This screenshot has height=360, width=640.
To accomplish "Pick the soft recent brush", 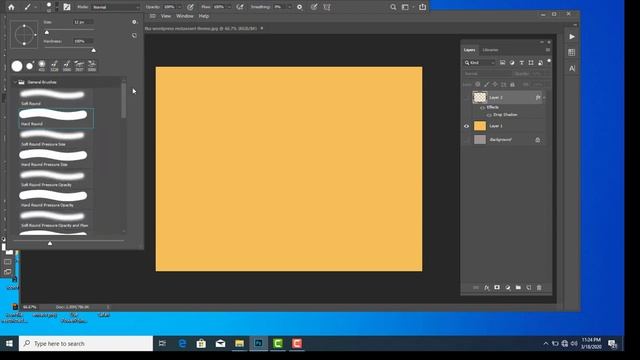I will coord(42,65).
